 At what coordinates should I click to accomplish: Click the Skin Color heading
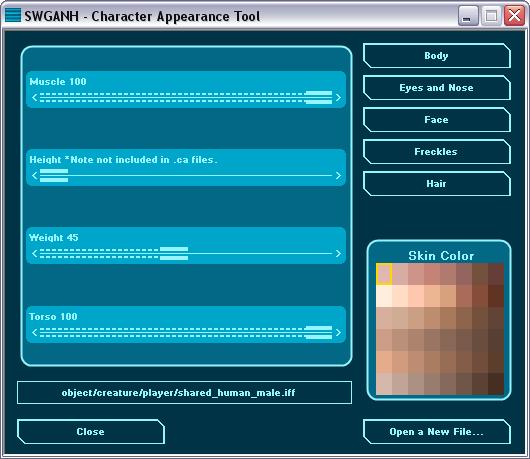tap(441, 256)
